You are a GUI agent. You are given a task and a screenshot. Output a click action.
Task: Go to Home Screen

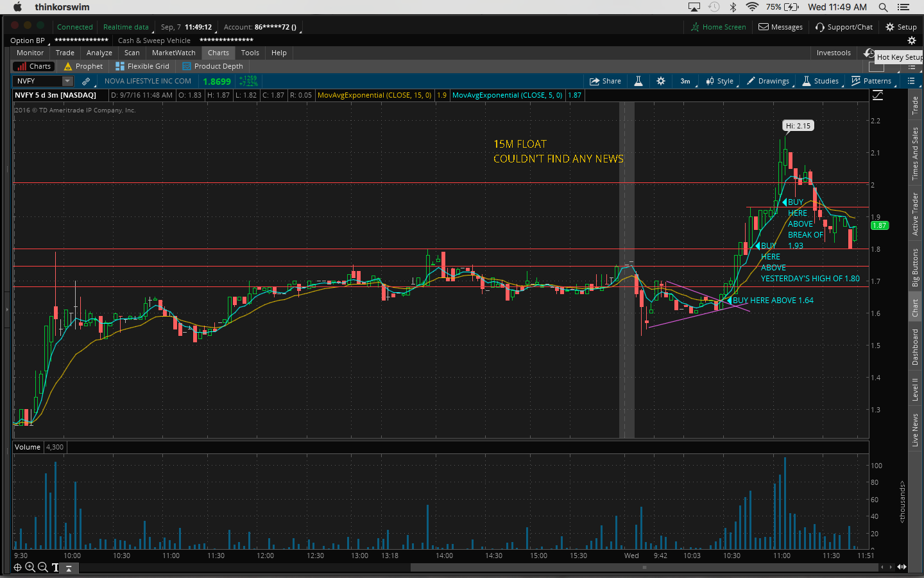click(719, 27)
